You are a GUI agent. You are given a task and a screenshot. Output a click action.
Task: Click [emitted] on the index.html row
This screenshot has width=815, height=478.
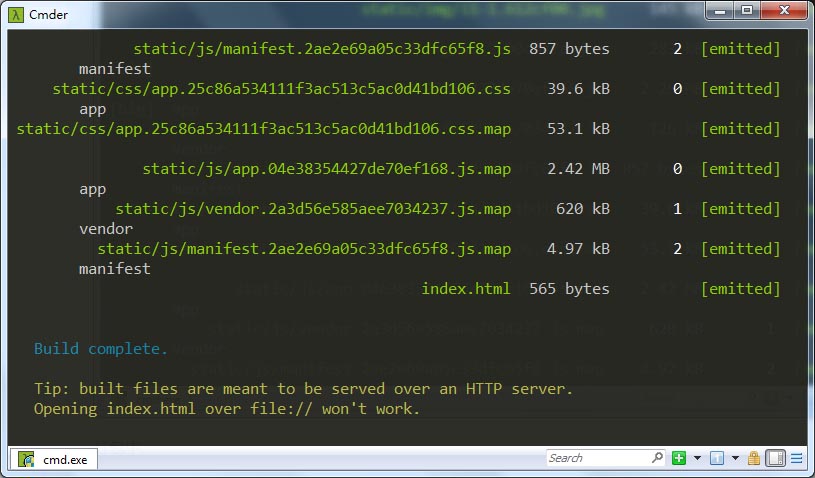coord(741,289)
